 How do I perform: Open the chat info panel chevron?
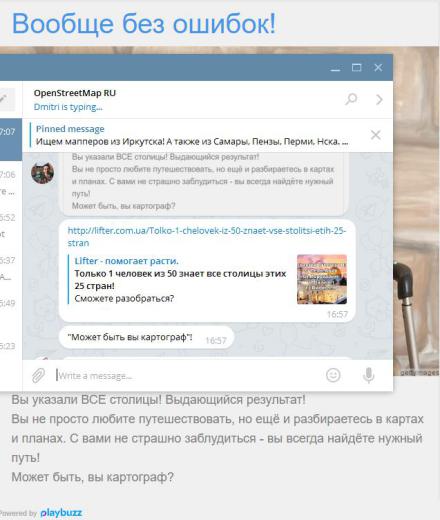coord(379,99)
